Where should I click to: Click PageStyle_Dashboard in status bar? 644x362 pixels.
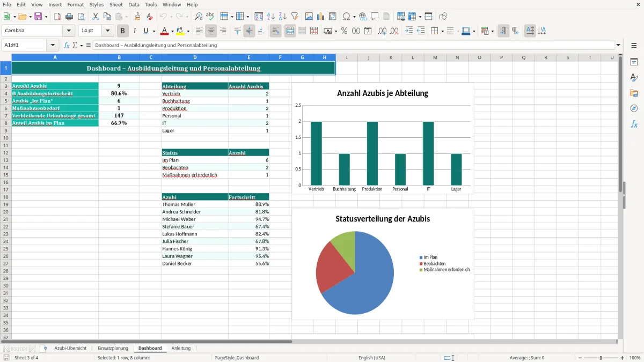click(237, 358)
